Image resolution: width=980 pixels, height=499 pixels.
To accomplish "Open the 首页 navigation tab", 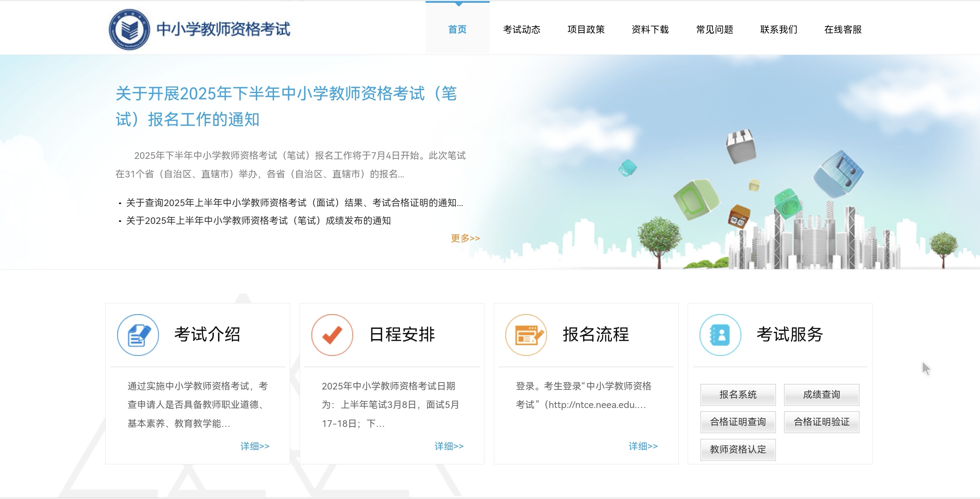I will pyautogui.click(x=457, y=30).
